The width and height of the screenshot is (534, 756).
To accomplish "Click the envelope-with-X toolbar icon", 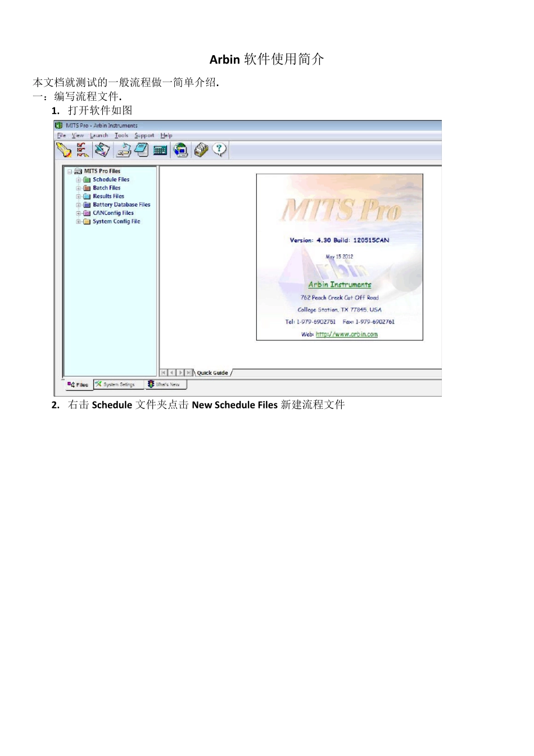I will pyautogui.click(x=102, y=150).
